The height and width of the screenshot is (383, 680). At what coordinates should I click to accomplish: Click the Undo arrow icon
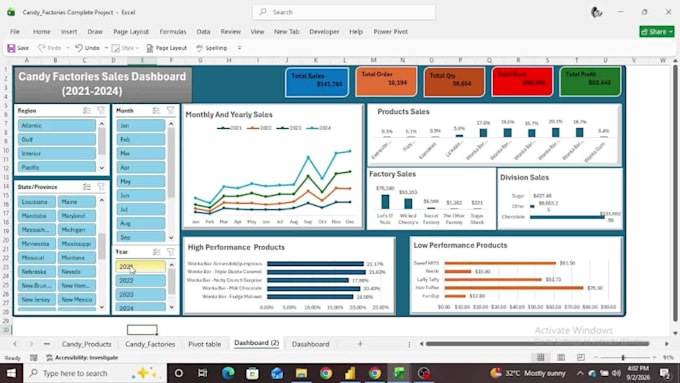tap(79, 48)
